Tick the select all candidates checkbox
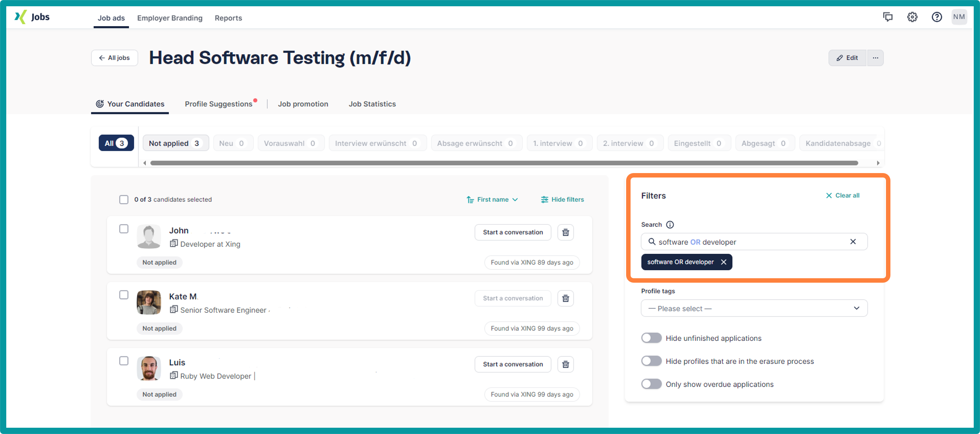 124,200
